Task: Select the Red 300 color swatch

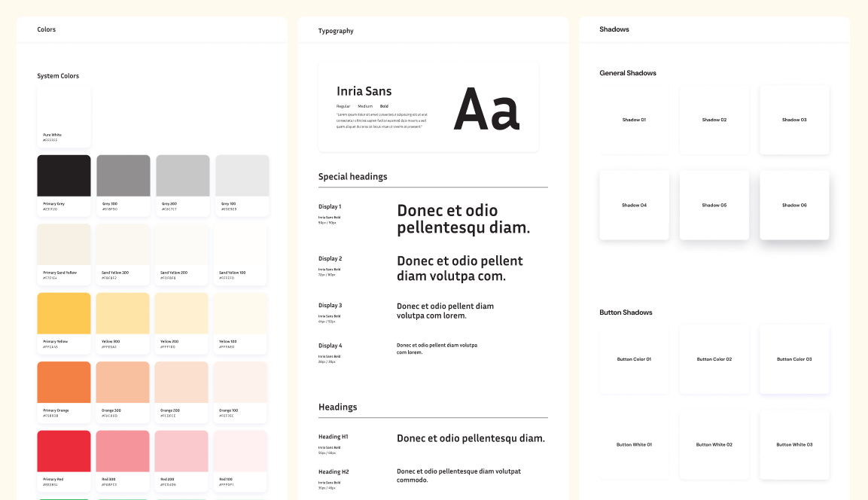Action: [x=123, y=452]
